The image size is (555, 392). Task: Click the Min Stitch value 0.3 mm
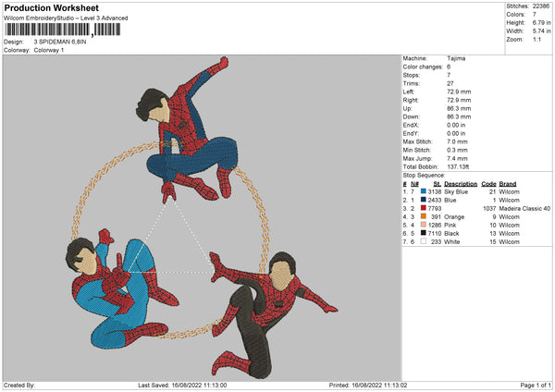pos(457,150)
